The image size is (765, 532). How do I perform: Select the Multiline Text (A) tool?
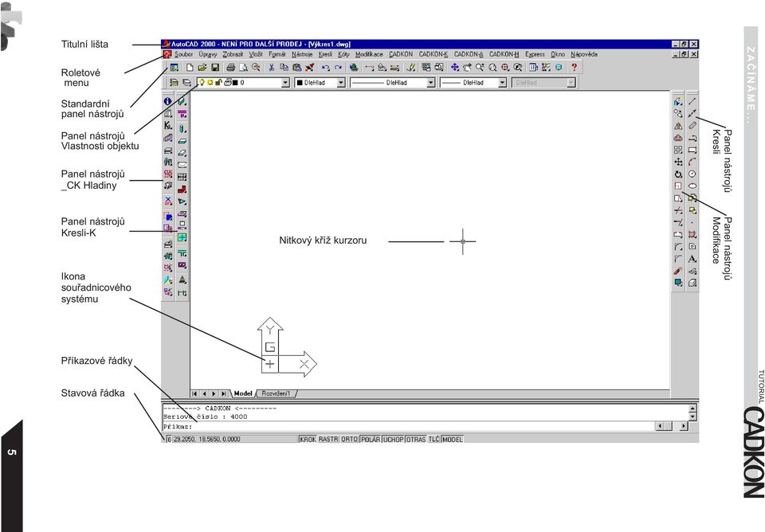pos(692,259)
